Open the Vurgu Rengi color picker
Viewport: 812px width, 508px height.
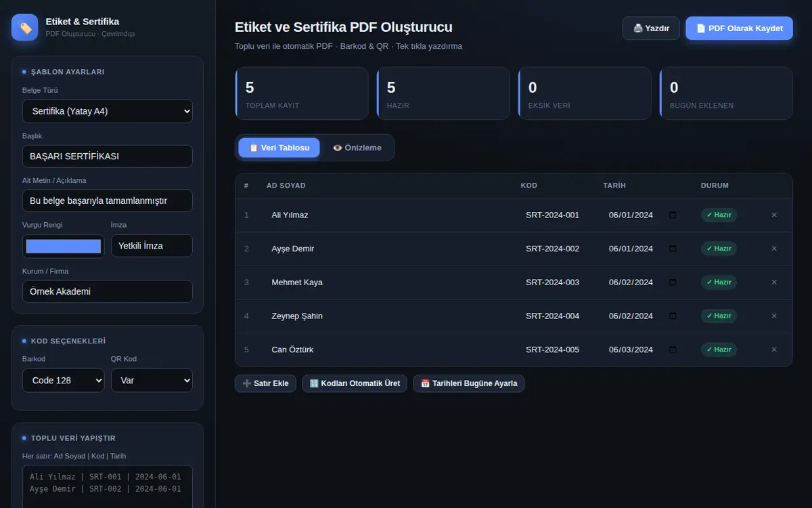(64, 246)
